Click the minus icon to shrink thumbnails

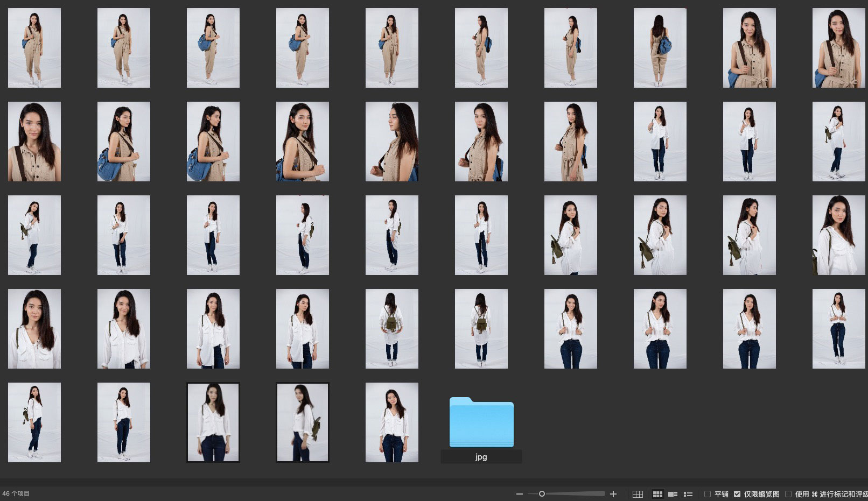(519, 494)
